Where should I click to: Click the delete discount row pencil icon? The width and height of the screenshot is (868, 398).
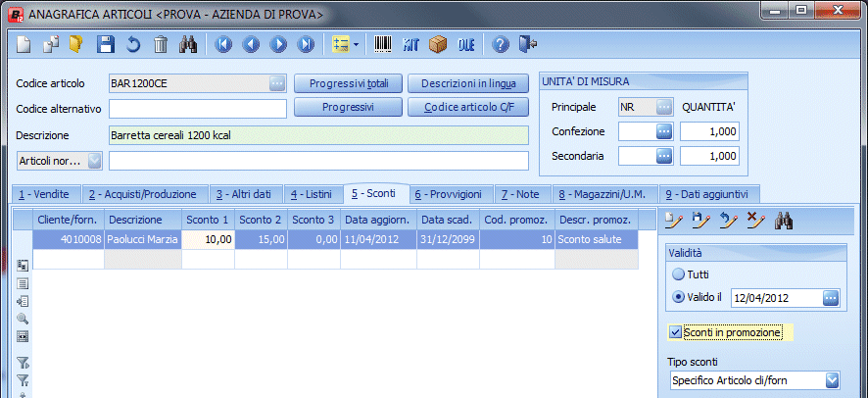(x=756, y=221)
